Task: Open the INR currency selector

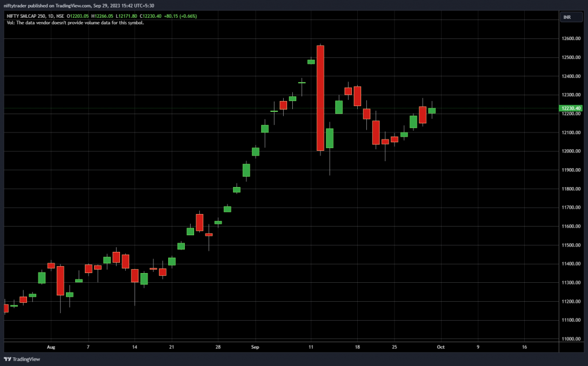Action: pos(571,17)
